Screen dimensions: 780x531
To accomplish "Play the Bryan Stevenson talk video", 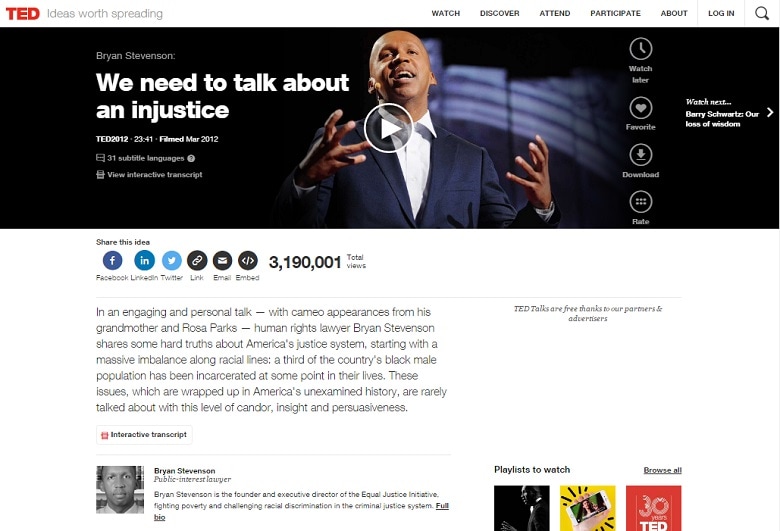I will (x=389, y=128).
